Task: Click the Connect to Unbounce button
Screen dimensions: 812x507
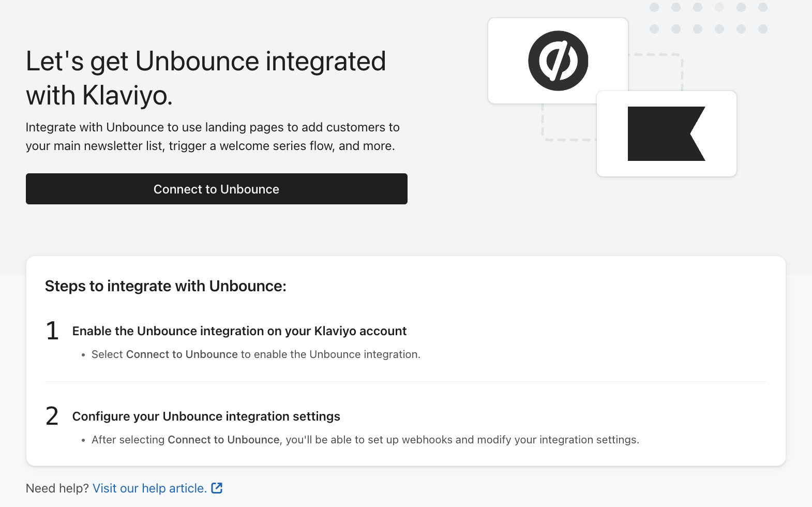Action: (216, 189)
